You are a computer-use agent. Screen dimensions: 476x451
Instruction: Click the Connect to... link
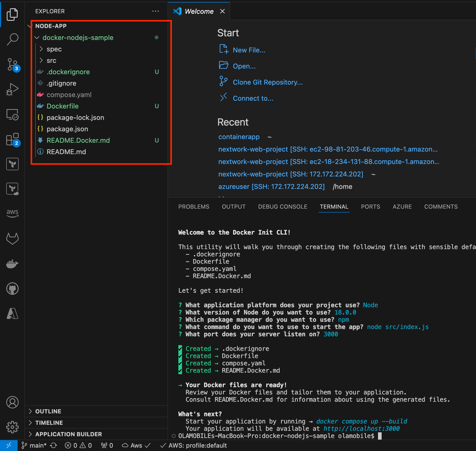253,98
